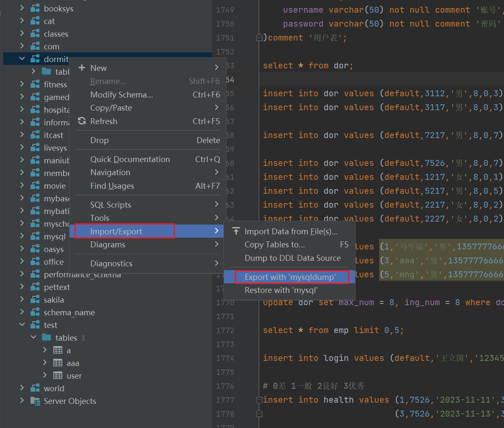Click fold marker at line 1777
The width and height of the screenshot is (504, 428).
(259, 400)
